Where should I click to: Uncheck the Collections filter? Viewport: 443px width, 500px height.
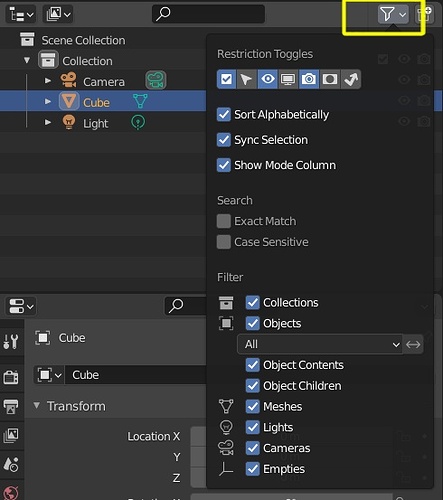253,302
